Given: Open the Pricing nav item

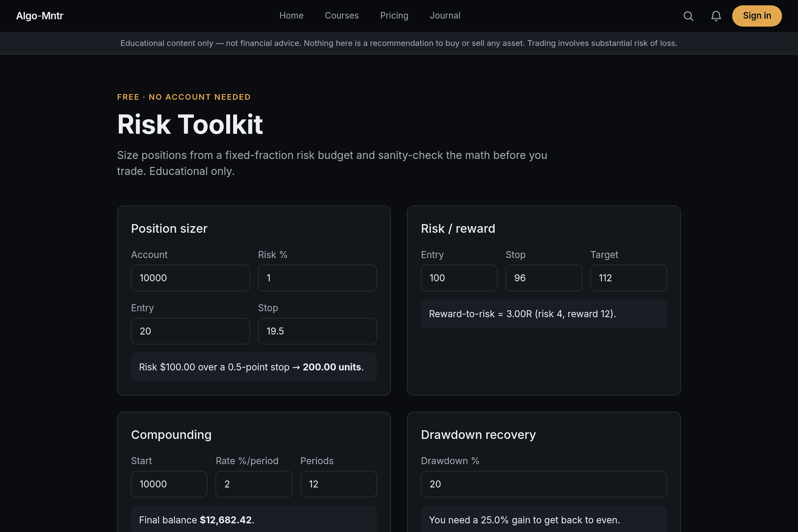Looking at the screenshot, I should point(394,16).
